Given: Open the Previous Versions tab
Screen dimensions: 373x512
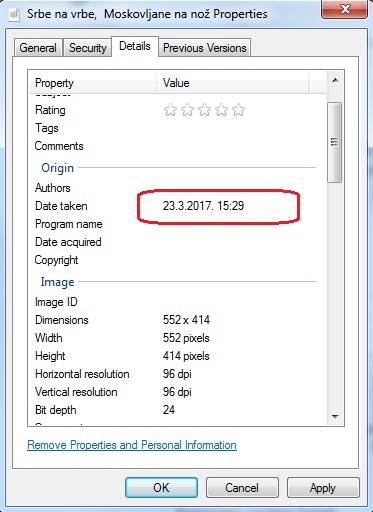Looking at the screenshot, I should [205, 48].
